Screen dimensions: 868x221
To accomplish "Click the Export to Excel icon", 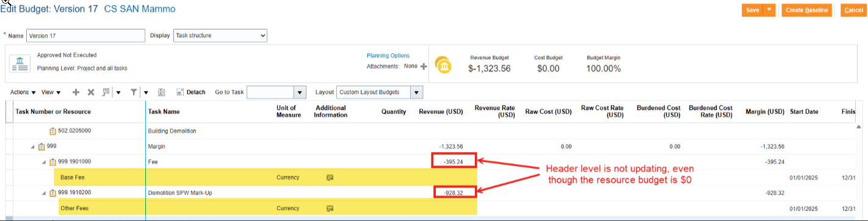I will [x=162, y=92].
